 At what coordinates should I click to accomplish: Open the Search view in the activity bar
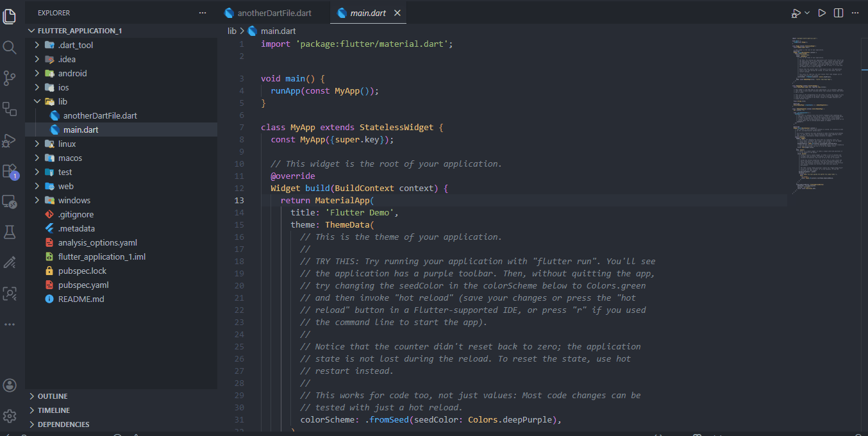[x=10, y=46]
